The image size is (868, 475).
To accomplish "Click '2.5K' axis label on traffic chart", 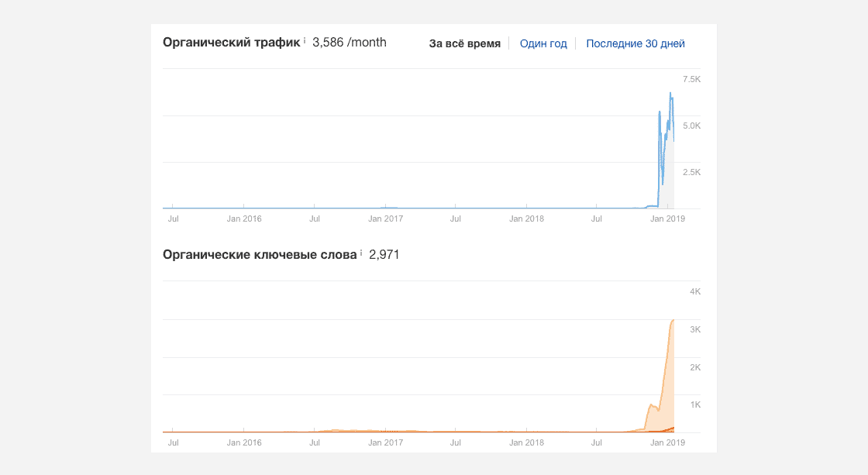I will pos(691,172).
